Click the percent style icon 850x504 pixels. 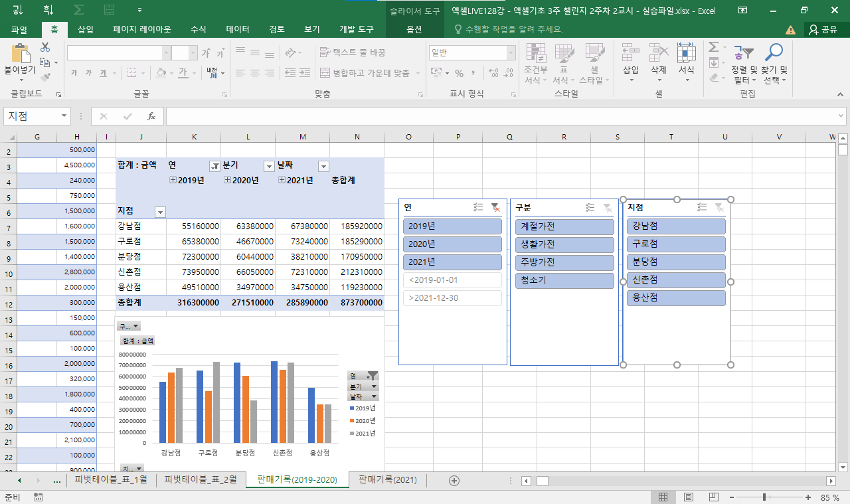coord(459,73)
